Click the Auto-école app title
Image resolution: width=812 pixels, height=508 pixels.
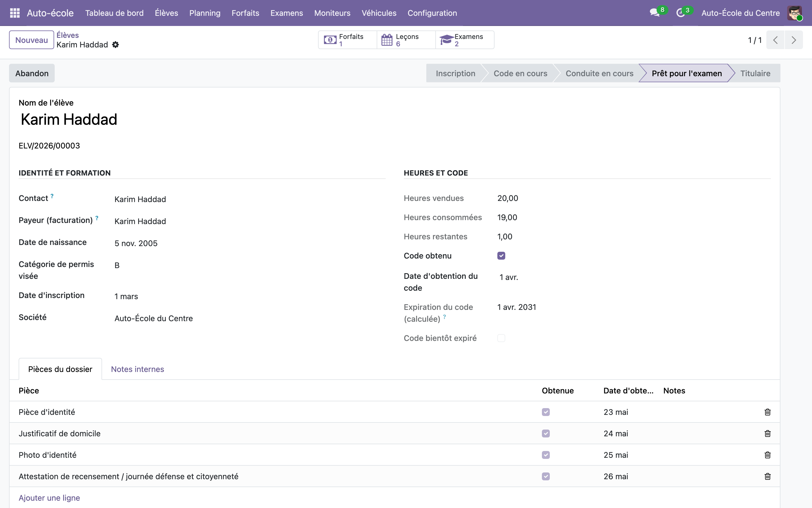[50, 13]
